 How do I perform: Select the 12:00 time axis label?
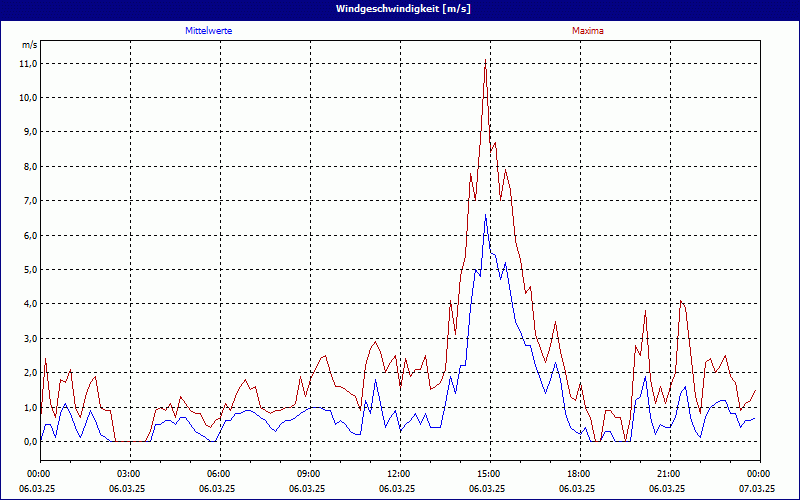(399, 474)
